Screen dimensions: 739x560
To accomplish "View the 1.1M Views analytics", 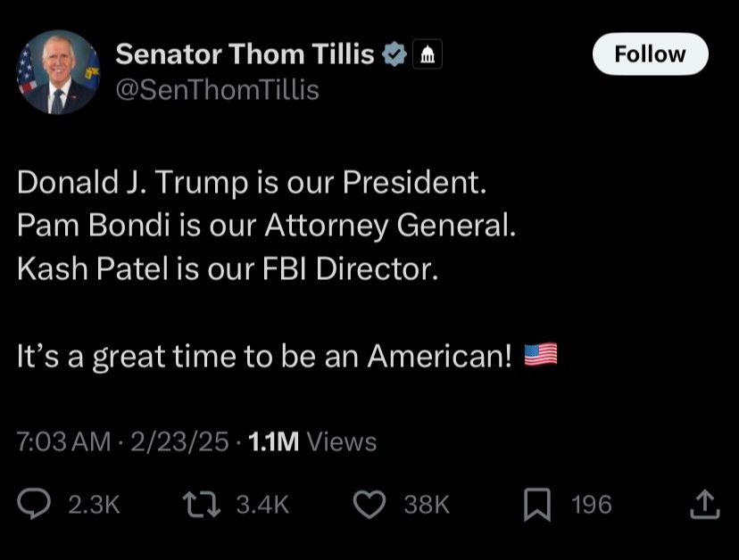I will (311, 441).
